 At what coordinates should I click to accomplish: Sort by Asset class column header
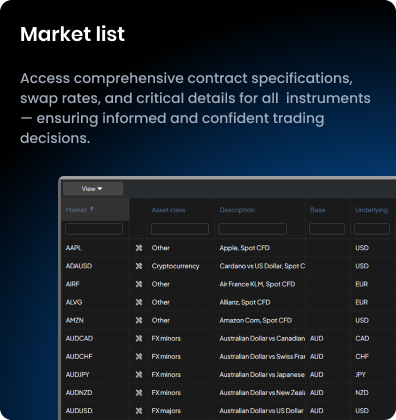168,210
